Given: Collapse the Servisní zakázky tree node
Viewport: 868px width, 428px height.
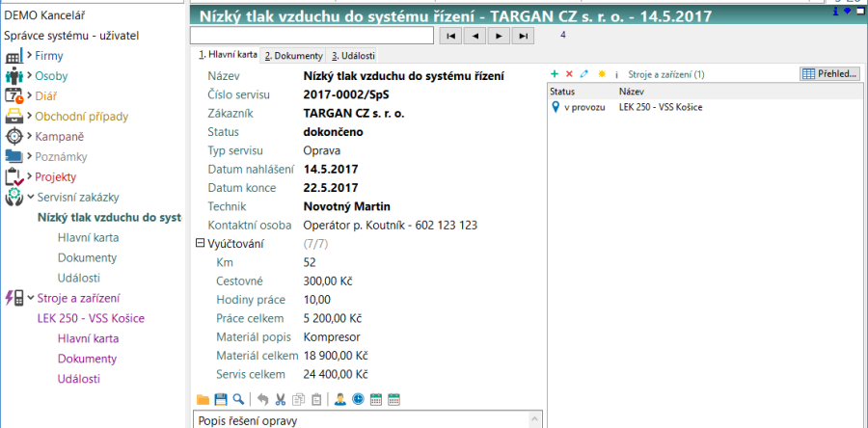Looking at the screenshot, I should click(30, 198).
